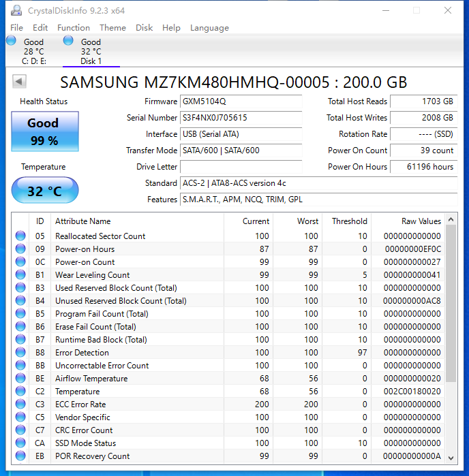This screenshot has height=476, width=469.
Task: Open the Disk menu
Action: point(144,28)
